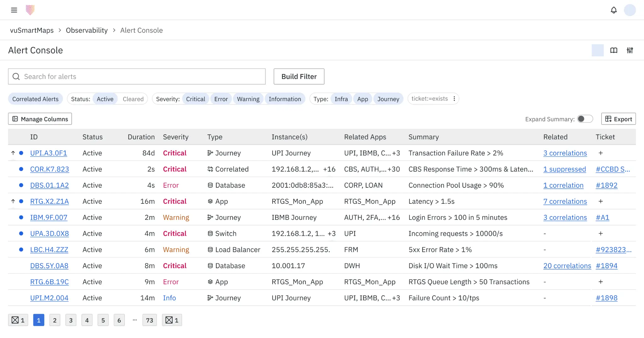The width and height of the screenshot is (644, 338).
Task: Open the 20 correlations link
Action: tap(567, 266)
